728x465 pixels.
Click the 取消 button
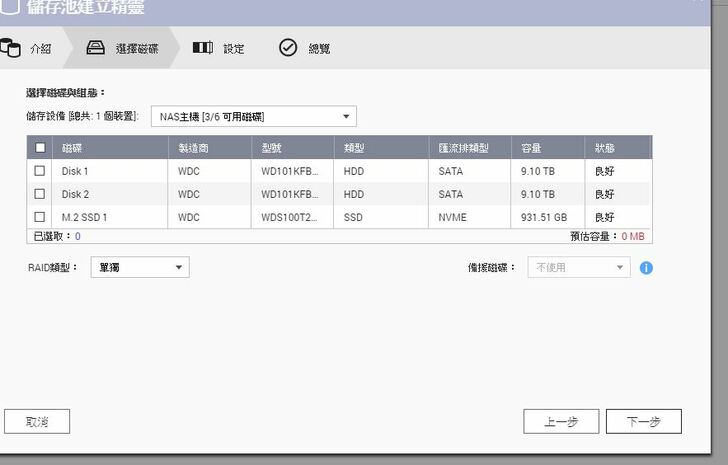(x=37, y=422)
